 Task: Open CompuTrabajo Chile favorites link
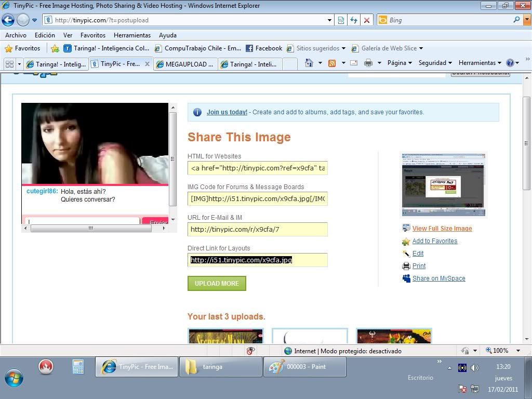[x=198, y=48]
